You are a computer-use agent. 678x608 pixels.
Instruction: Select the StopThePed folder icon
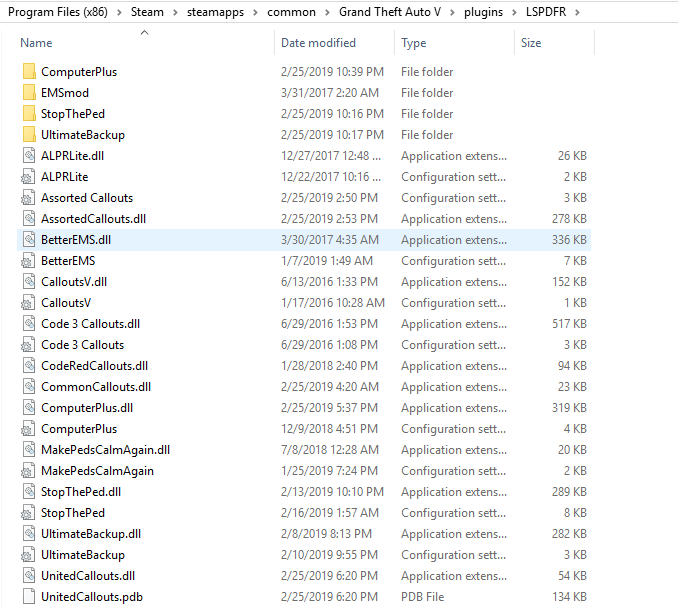[x=29, y=114]
